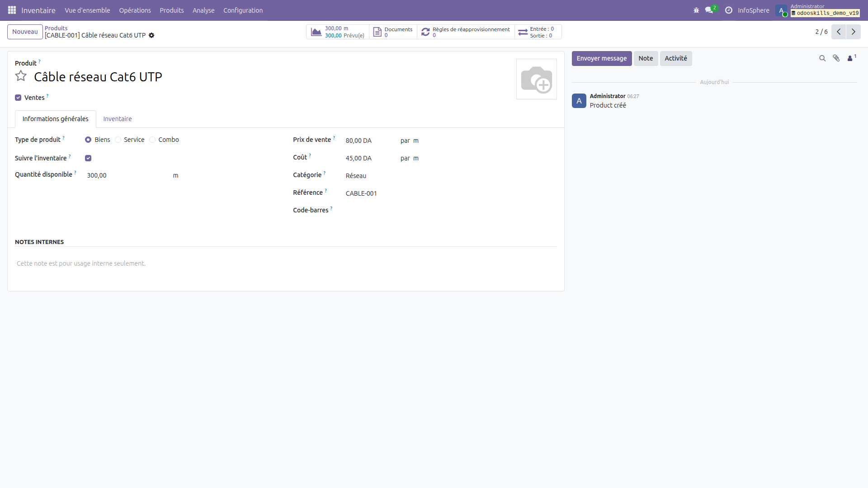
Task: Select the 'Service' product type
Action: [x=118, y=140]
